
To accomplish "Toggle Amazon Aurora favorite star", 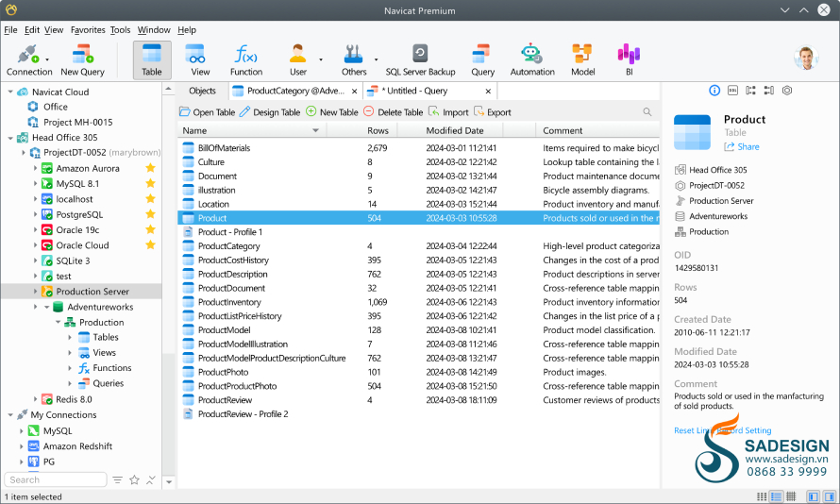I will pyautogui.click(x=150, y=168).
